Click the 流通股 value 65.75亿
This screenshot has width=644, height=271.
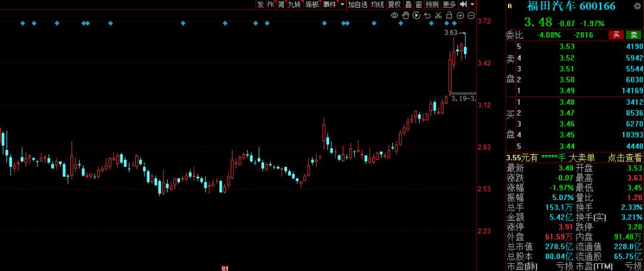628,256
